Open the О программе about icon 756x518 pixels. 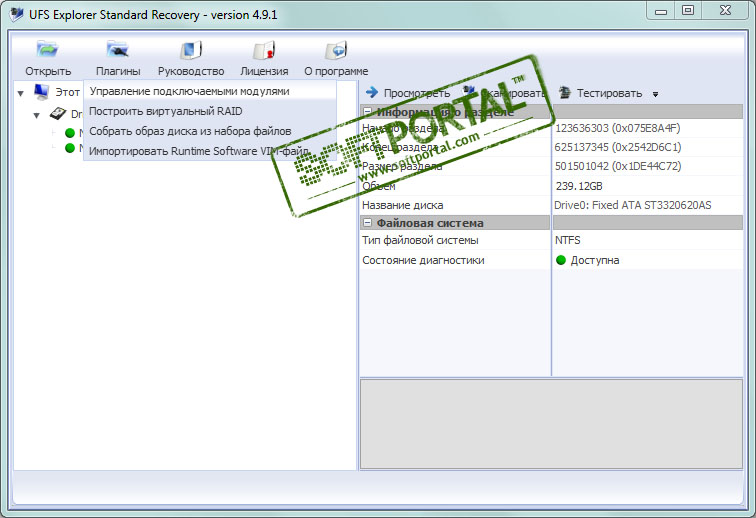coord(336,50)
